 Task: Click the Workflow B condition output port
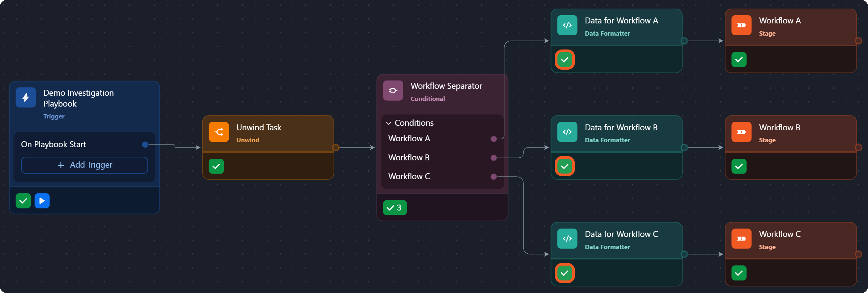[494, 158]
